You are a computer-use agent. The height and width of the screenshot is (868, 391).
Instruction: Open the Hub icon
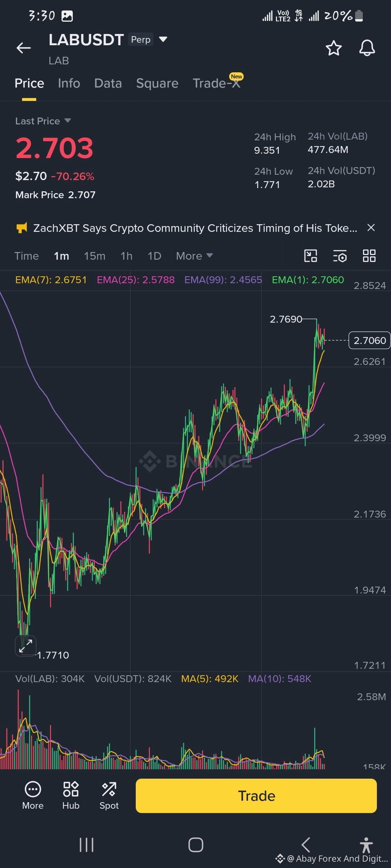pos(71,795)
